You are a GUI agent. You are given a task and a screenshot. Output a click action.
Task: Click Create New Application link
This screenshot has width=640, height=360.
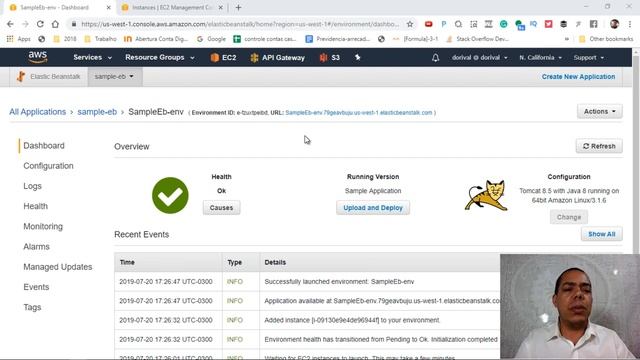(x=578, y=76)
